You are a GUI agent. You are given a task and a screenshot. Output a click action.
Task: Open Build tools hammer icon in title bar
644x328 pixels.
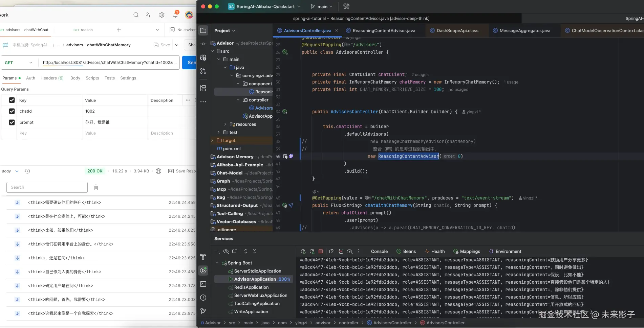click(346, 6)
